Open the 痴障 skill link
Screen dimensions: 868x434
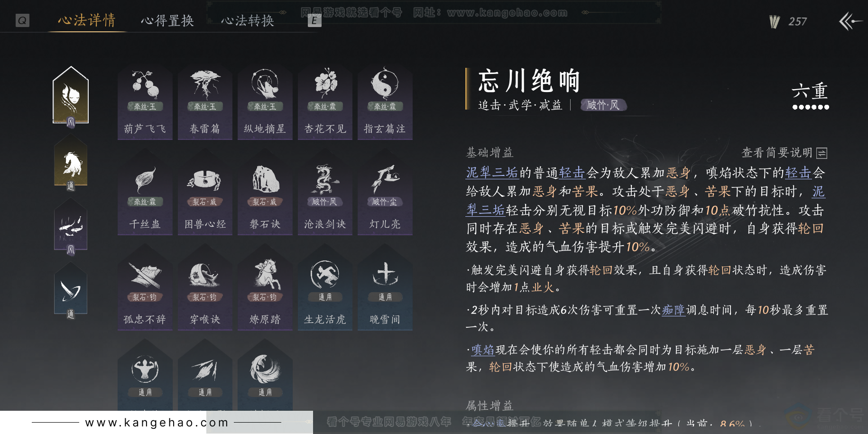[x=674, y=310]
